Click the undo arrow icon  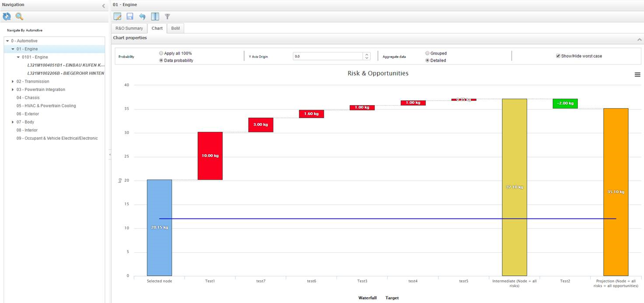click(x=142, y=17)
